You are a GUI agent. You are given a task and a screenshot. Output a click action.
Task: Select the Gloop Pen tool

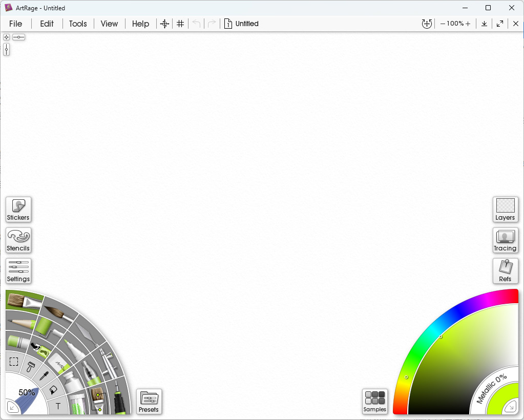pos(90,373)
